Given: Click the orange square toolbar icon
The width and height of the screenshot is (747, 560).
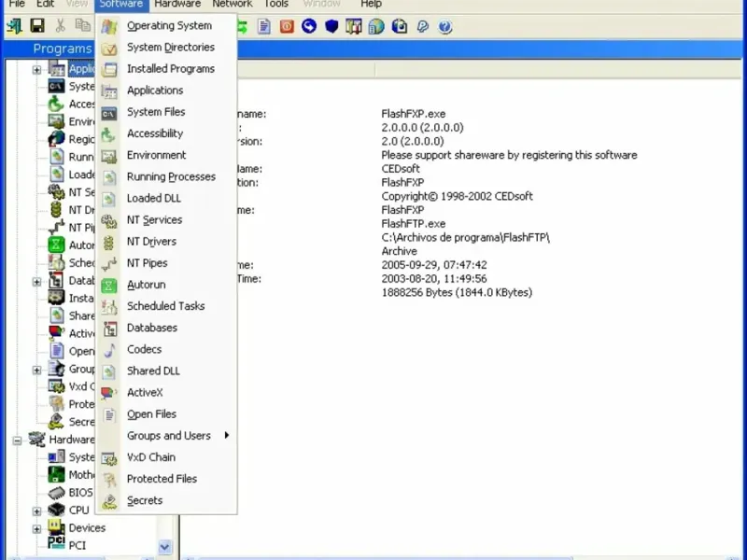Looking at the screenshot, I should pos(287,27).
